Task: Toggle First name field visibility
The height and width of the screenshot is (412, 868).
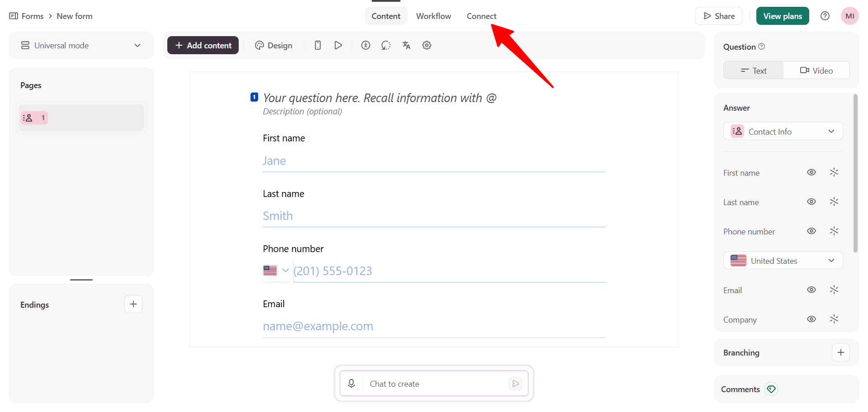Action: pos(811,172)
